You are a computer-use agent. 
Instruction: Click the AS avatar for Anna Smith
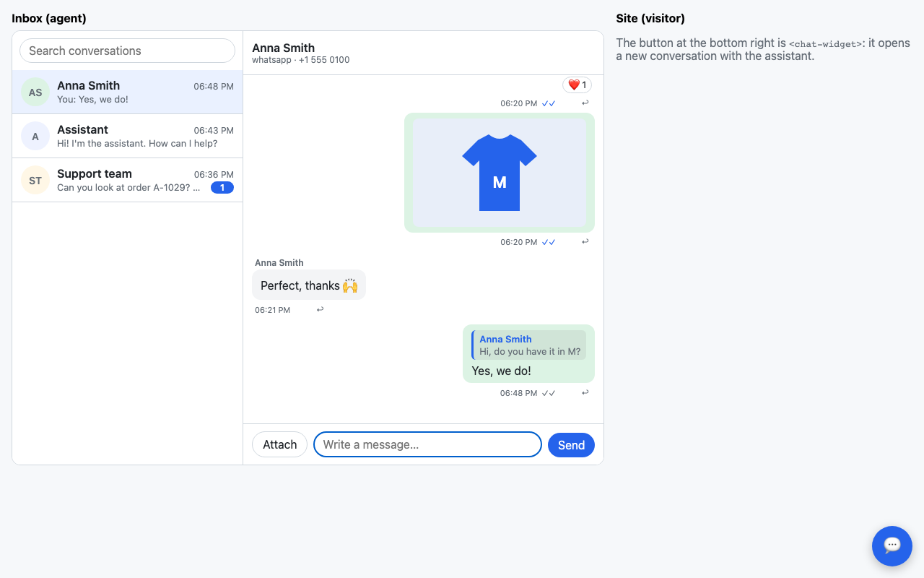35,92
